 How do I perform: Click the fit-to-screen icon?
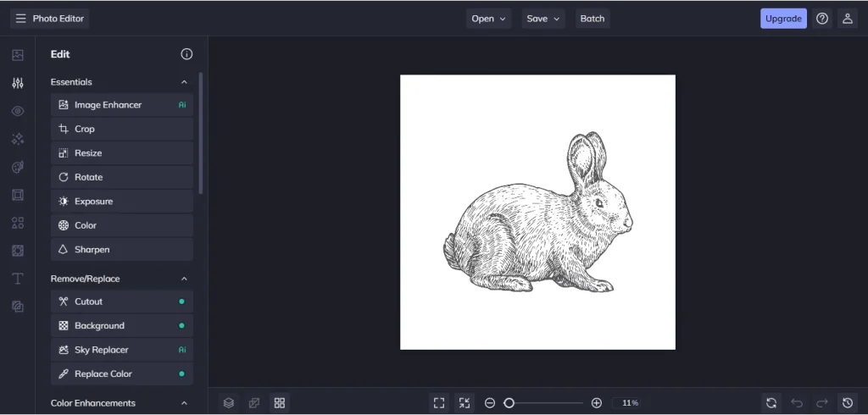click(438, 403)
